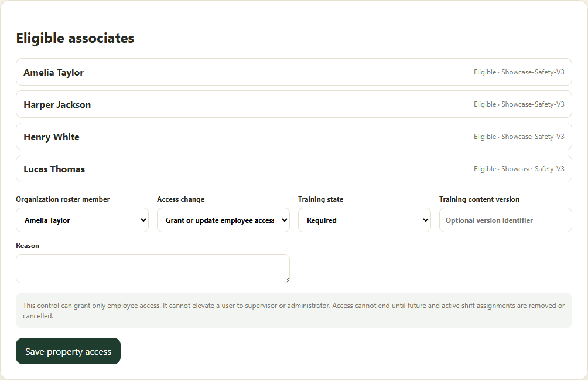Click the eligibility status beside Lucas Thomas

tap(519, 169)
